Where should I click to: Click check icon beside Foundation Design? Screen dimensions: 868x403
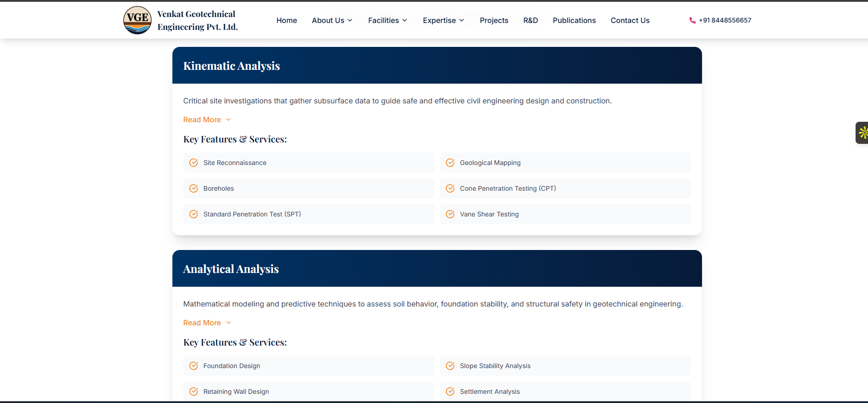194,366
